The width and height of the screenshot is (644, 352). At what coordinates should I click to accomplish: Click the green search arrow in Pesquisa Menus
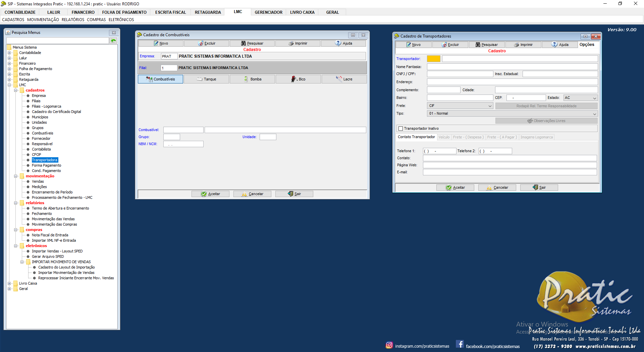(113, 41)
